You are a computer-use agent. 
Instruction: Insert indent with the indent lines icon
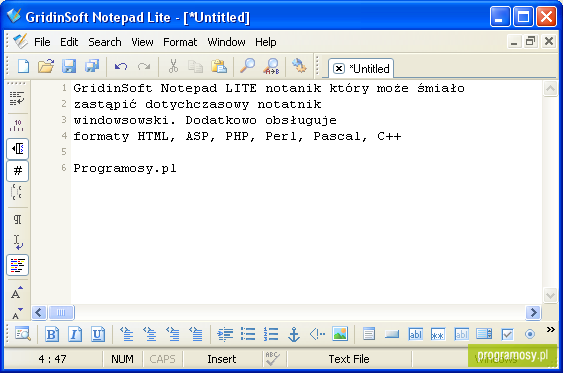click(225, 334)
